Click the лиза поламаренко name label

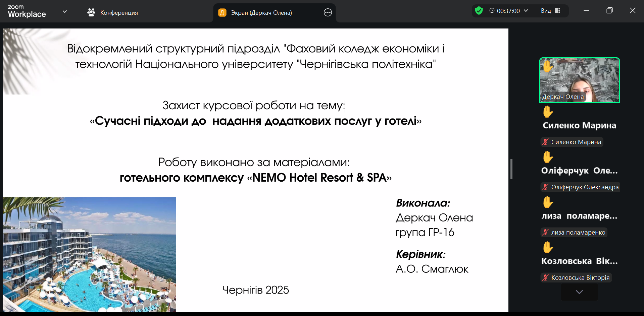578,233
